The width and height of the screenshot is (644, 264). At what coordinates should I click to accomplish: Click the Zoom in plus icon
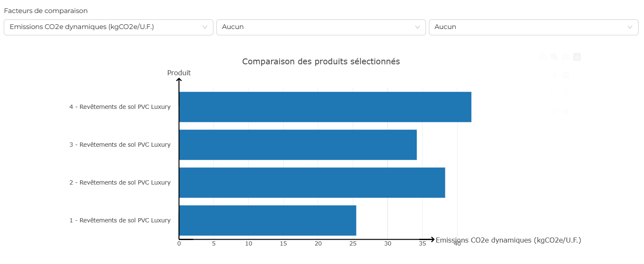pyautogui.click(x=566, y=57)
